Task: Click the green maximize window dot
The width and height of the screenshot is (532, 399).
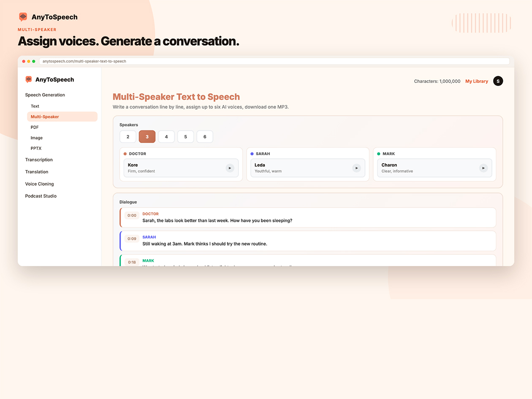Action: [34, 61]
